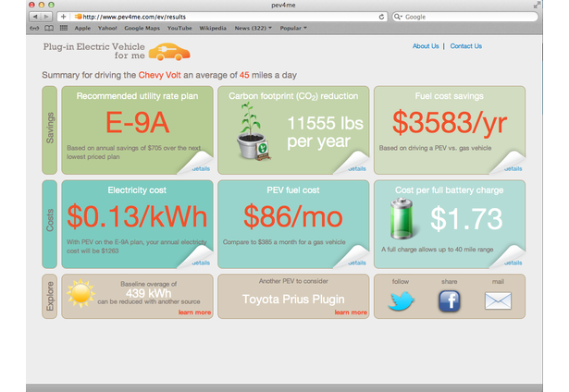The image size is (569, 392).
Task: Show Top Sites grid icon
Action: pos(64,28)
